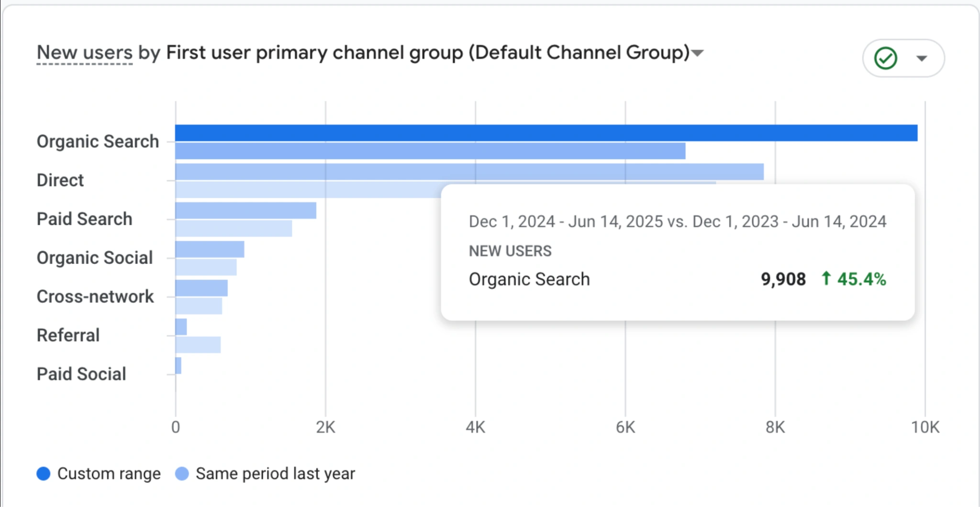Select the Cross-network custom range bar
Screen dimensions: 980x507
[201, 288]
